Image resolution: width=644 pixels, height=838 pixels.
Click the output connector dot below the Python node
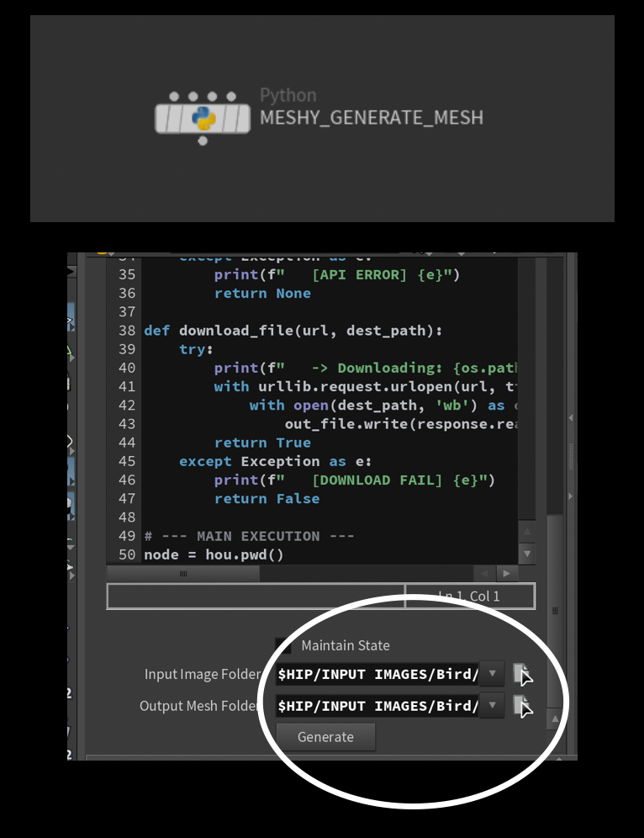click(203, 141)
